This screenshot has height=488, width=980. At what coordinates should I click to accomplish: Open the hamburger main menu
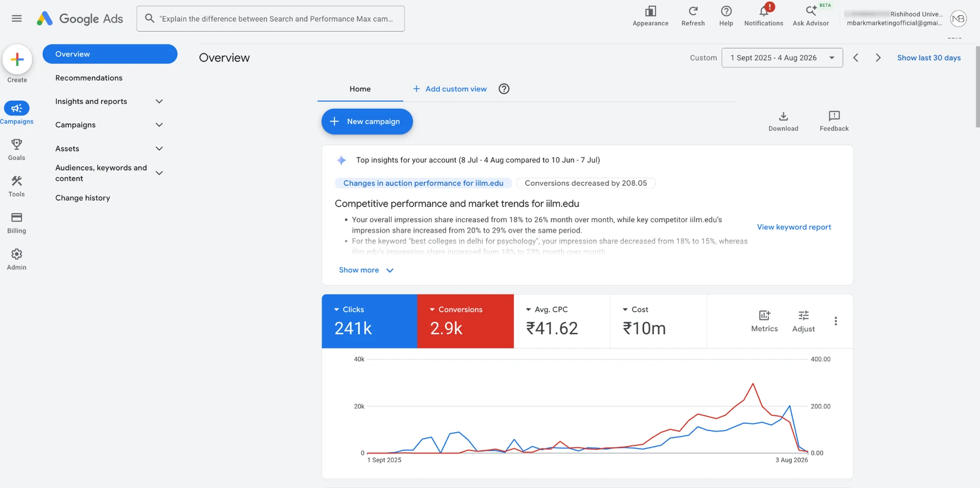tap(16, 19)
